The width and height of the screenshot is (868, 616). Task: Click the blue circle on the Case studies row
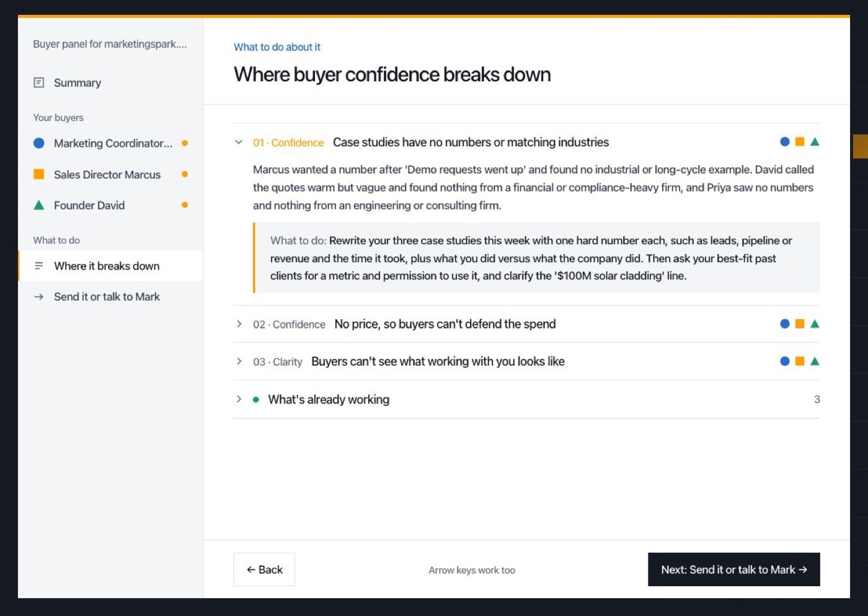coord(785,142)
